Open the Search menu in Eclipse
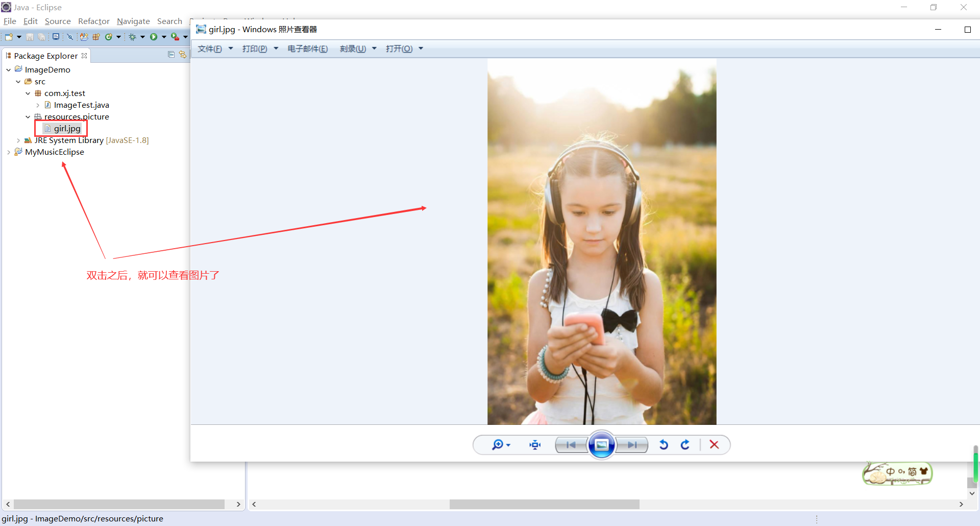Screen dimensions: 980x526 pos(169,21)
